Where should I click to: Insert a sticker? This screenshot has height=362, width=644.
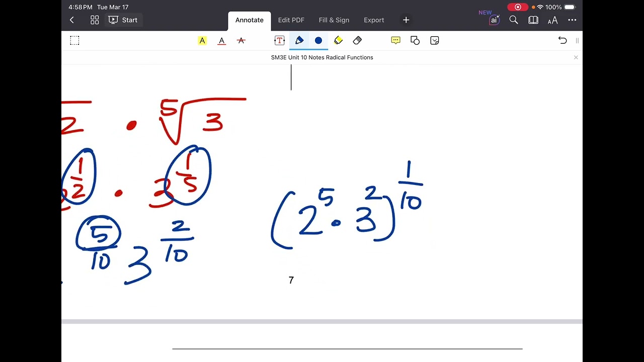(435, 41)
